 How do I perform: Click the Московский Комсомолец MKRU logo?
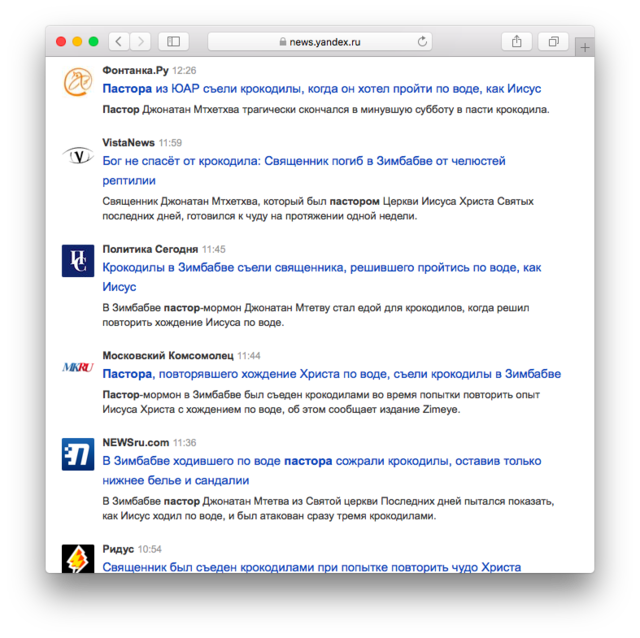[78, 367]
